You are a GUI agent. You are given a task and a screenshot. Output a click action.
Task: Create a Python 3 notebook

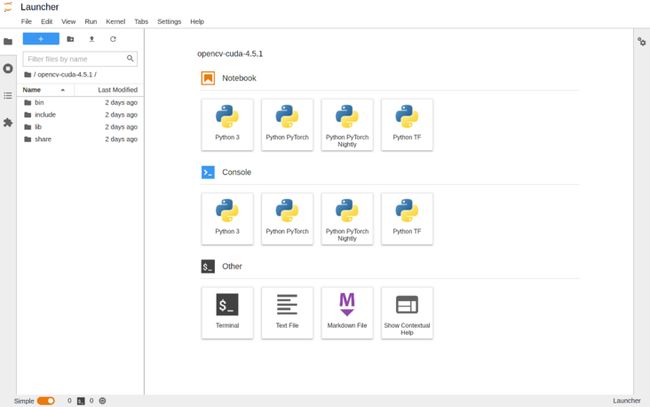click(227, 125)
